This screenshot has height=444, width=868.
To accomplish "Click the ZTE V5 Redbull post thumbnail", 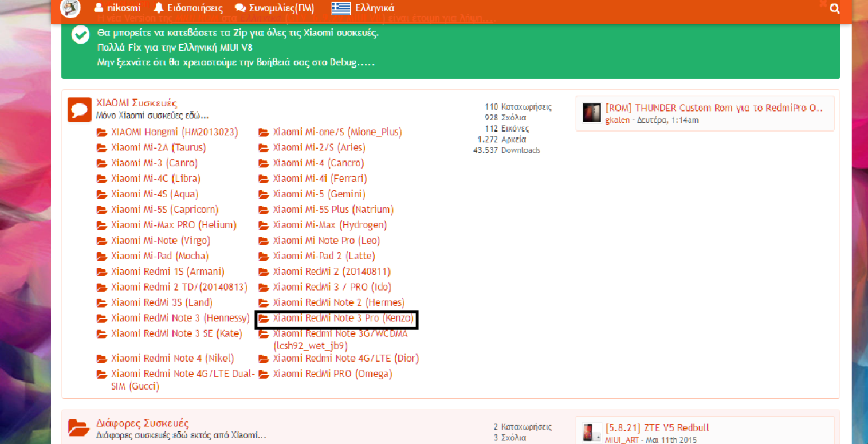I will coord(592,433).
